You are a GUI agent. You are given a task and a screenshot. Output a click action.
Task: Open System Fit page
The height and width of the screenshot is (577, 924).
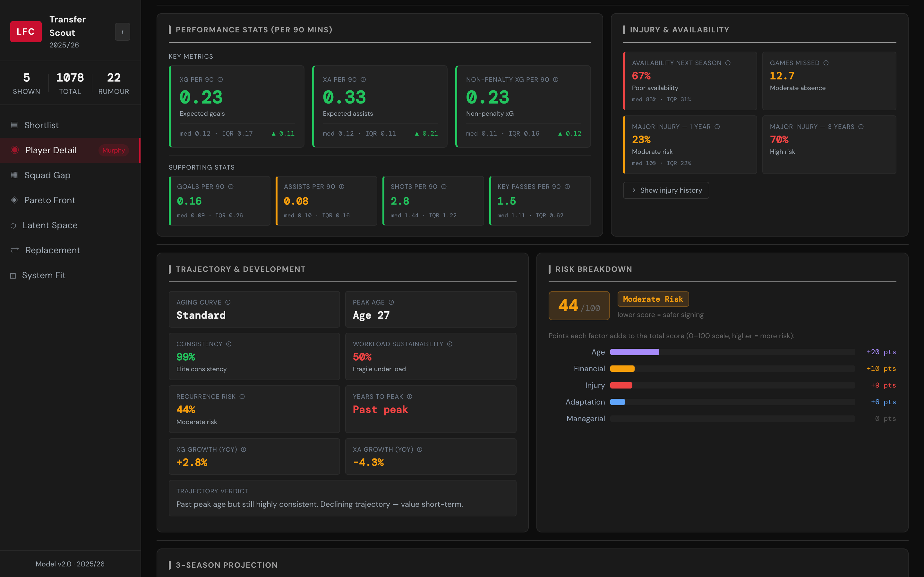point(44,275)
